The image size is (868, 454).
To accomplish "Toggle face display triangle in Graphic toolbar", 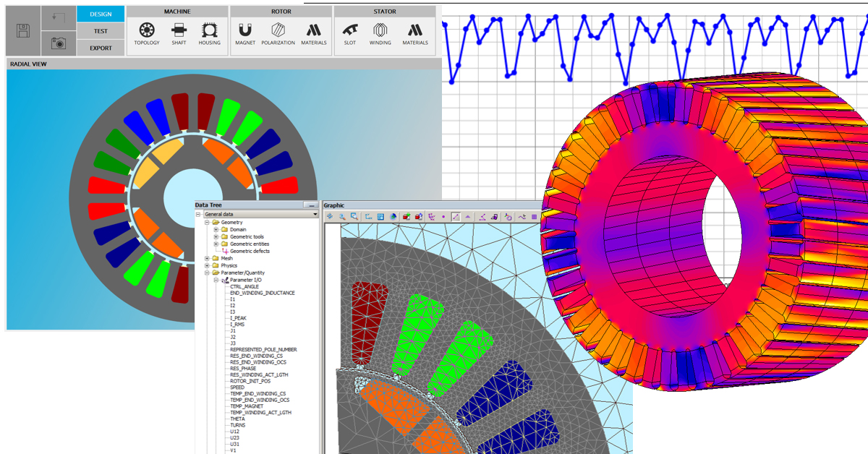I will 468,216.
